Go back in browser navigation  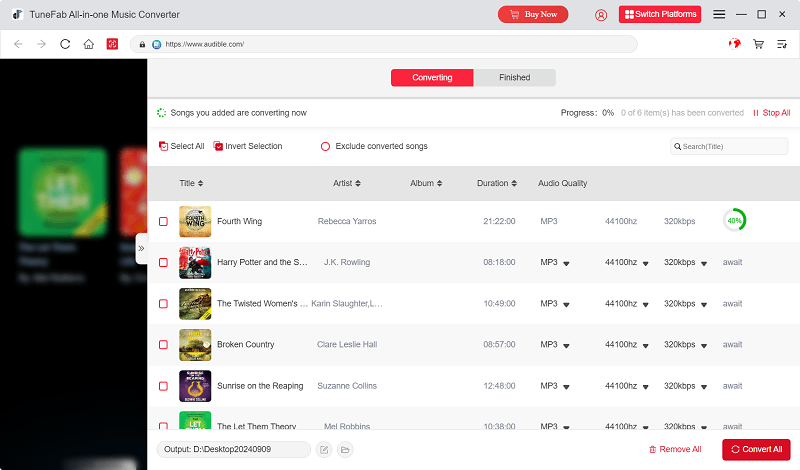pos(18,44)
